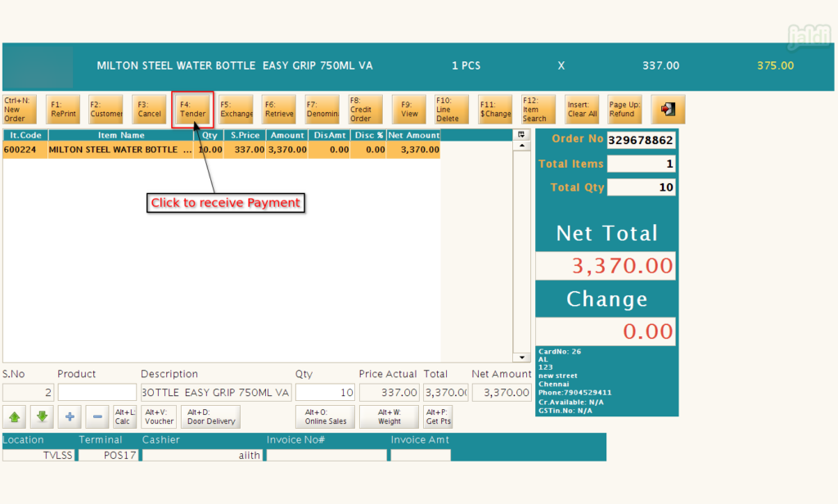Screen dimensions: 838x504
Task: Click F1 RePrint button
Action: 63,109
